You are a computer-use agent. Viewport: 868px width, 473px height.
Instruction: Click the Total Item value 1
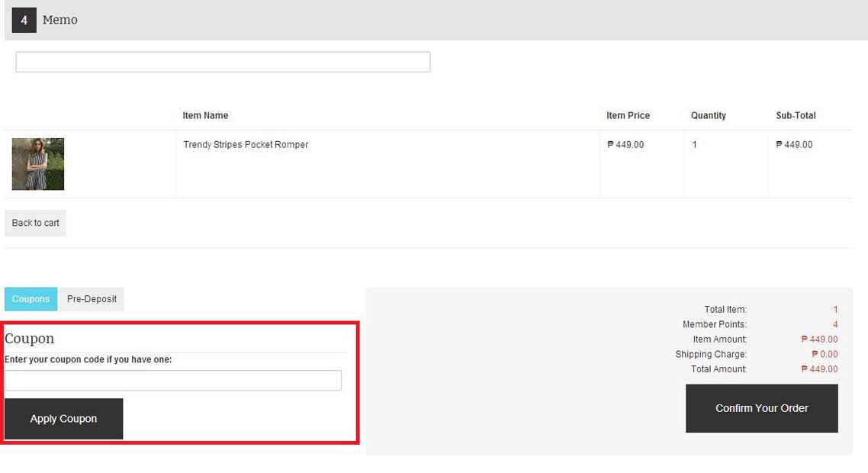tap(834, 310)
